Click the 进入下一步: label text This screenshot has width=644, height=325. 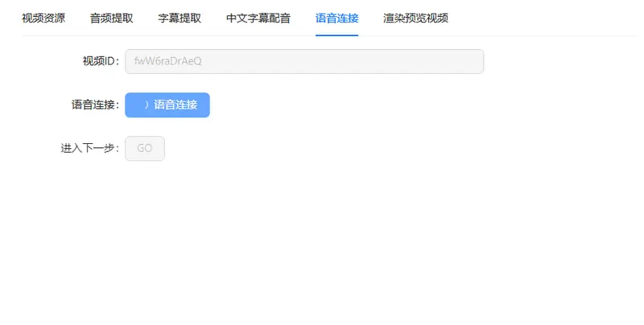pyautogui.click(x=89, y=148)
